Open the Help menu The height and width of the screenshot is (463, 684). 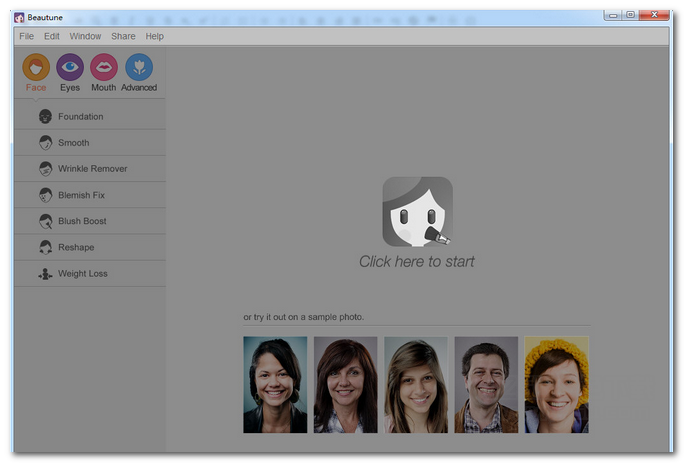coord(154,36)
